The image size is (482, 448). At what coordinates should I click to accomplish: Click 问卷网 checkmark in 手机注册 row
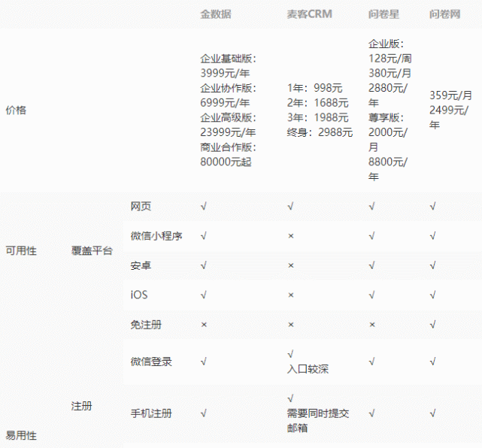coord(433,413)
